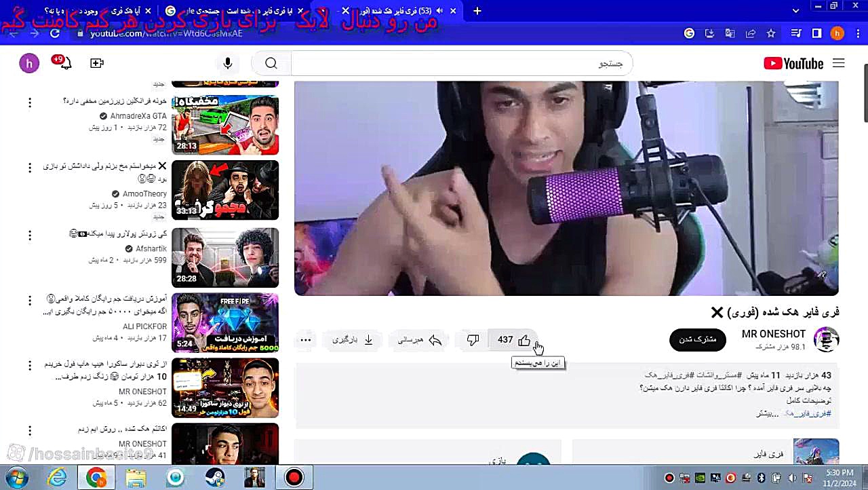Like the video with 437 likes
This screenshot has width=868, height=490.
514,340
